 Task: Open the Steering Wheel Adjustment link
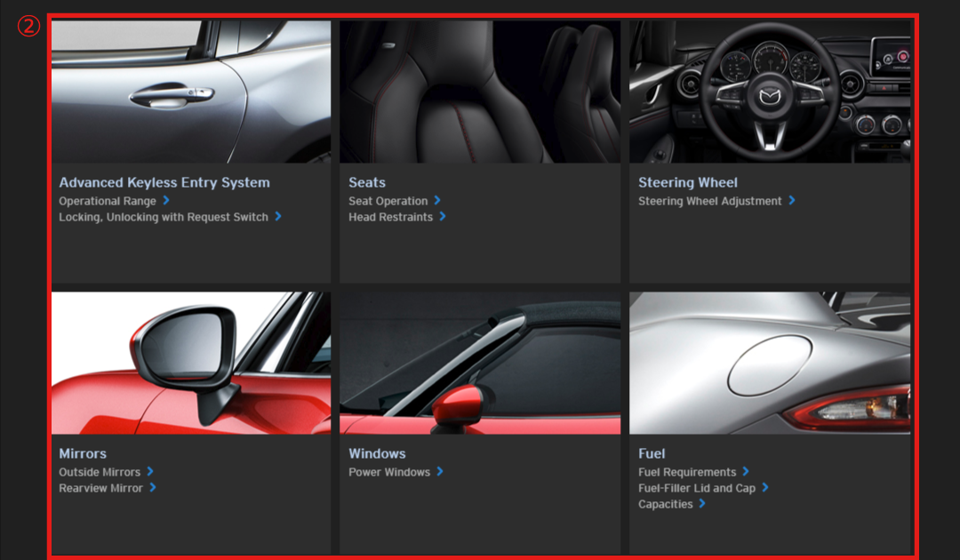[x=709, y=201]
